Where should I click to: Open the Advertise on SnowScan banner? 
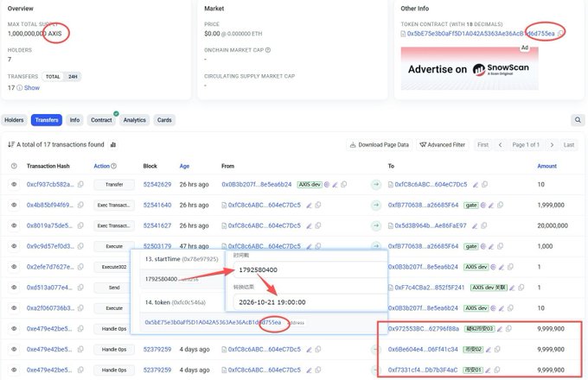click(470, 68)
